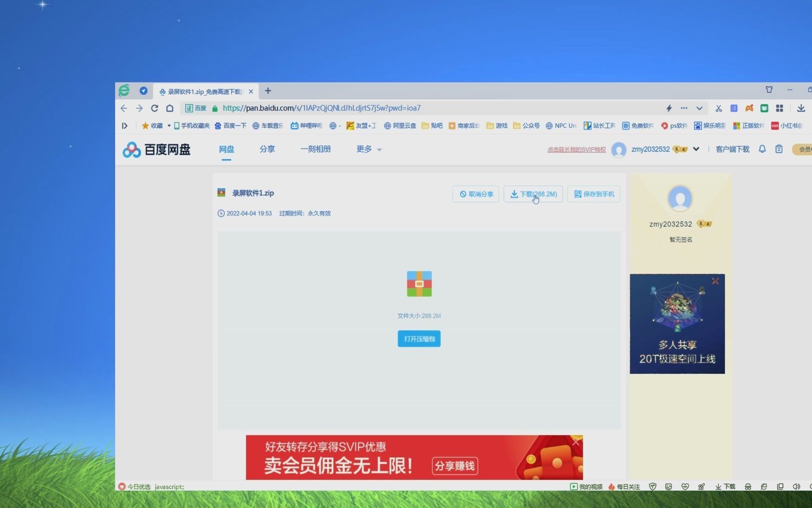
Task: Reload the page with the refresh icon
Action: [155, 108]
